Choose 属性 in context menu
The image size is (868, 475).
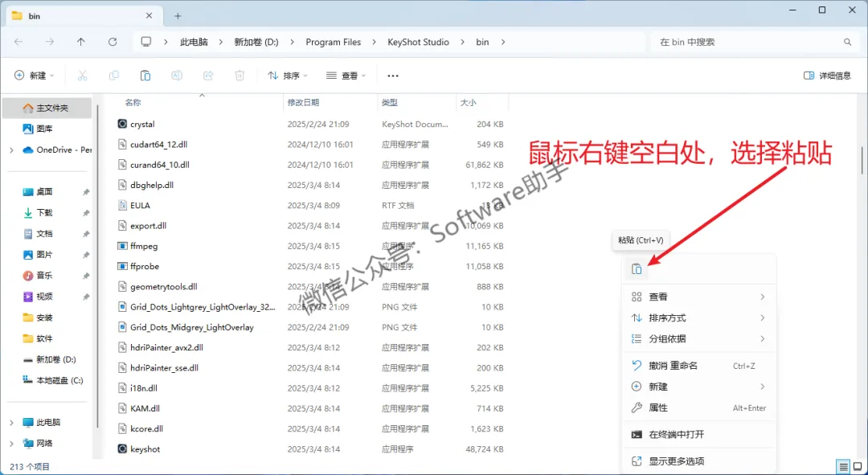tap(699, 408)
